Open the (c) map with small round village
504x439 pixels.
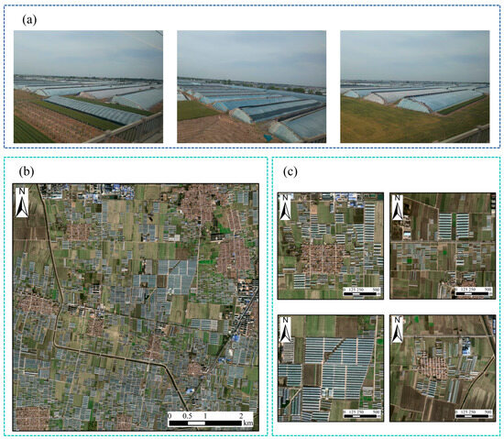[x=443, y=368]
